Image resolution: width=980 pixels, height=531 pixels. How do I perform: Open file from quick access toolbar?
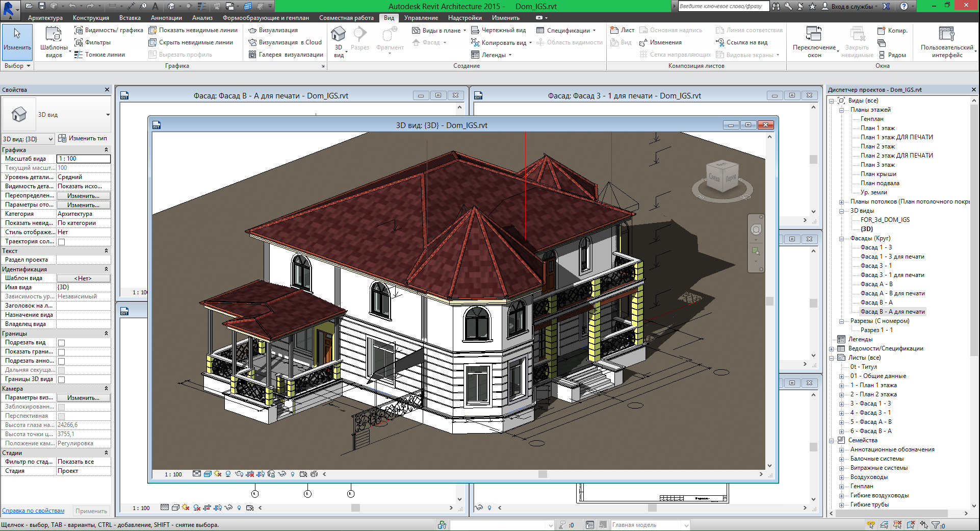tap(29, 6)
